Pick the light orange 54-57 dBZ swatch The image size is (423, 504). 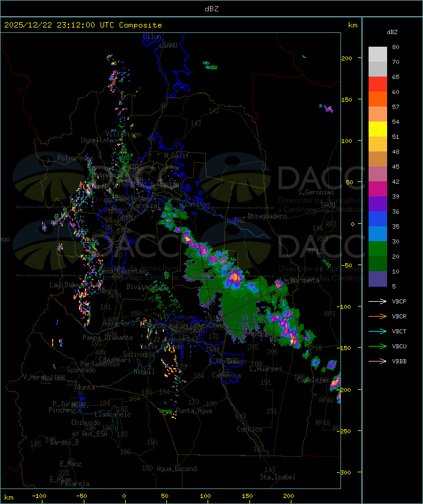(378, 114)
